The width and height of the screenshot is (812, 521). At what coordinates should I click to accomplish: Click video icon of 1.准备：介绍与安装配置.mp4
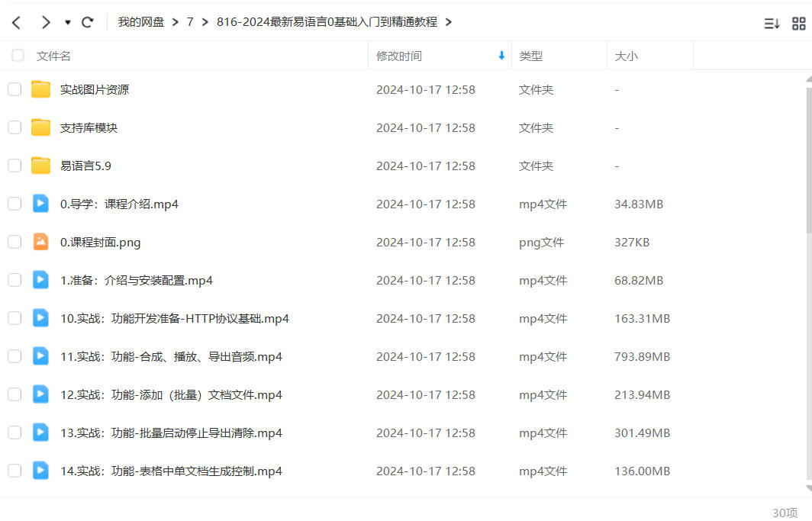[41, 280]
